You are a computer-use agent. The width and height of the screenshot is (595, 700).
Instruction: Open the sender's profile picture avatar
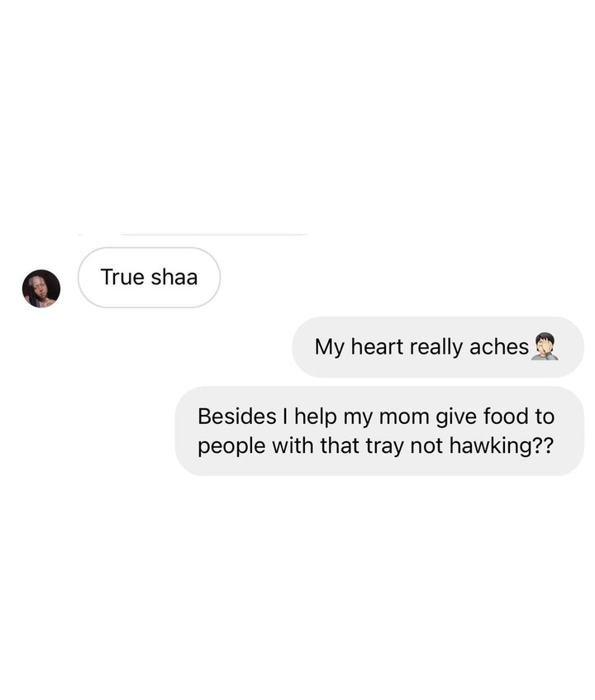pos(41,288)
